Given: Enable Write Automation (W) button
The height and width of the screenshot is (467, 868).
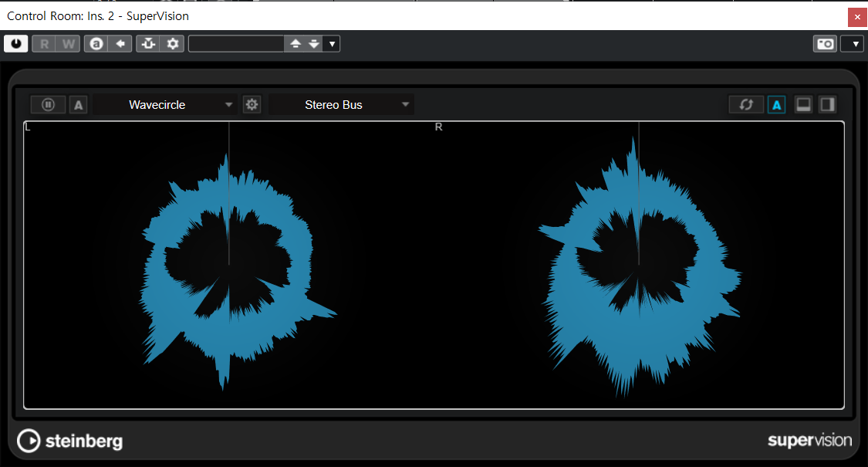Looking at the screenshot, I should coord(69,44).
